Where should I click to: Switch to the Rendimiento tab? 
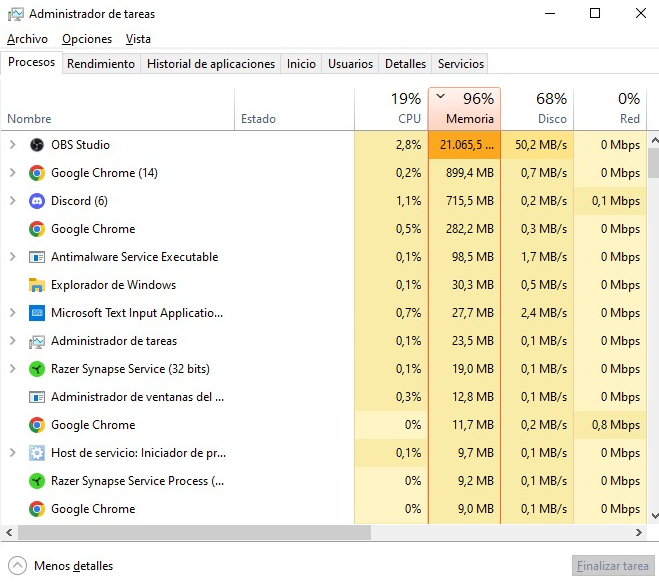coord(101,64)
